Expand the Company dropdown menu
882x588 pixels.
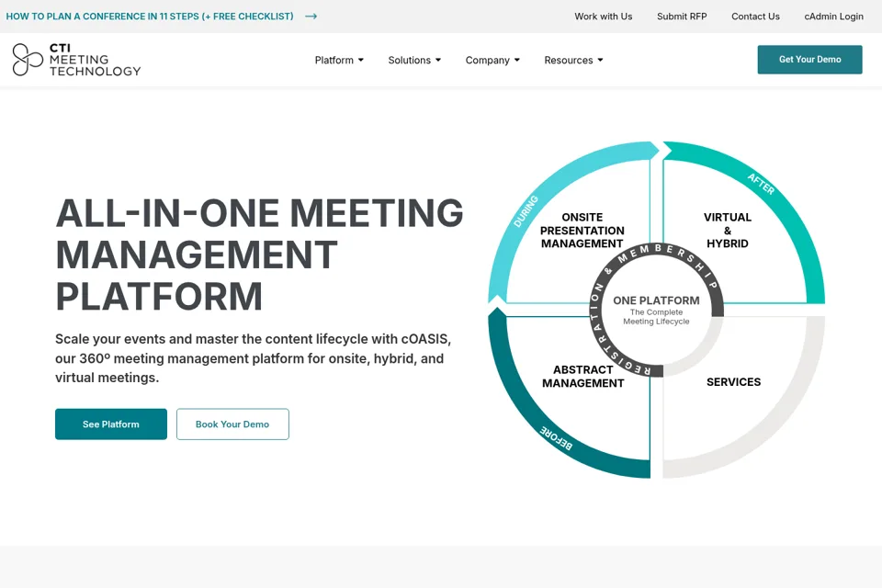pos(492,61)
